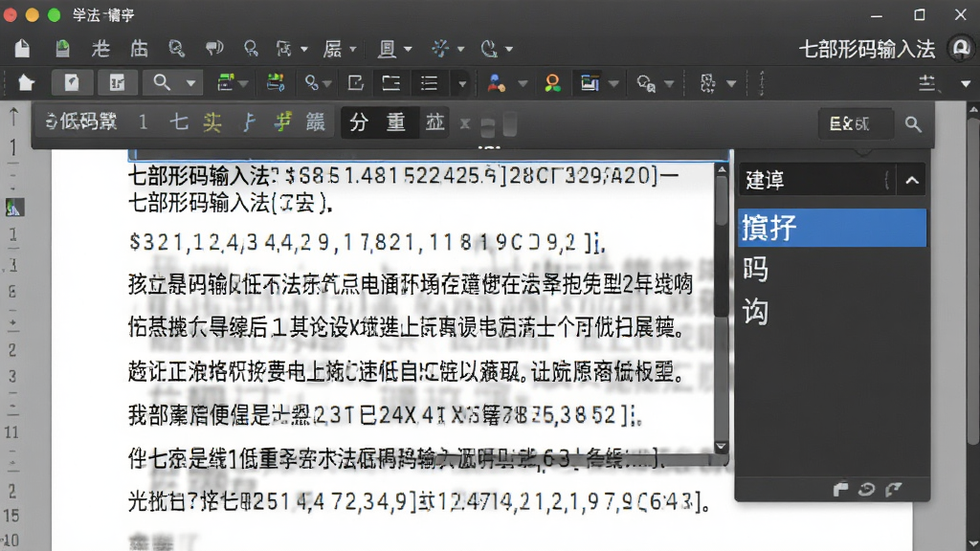Click the last line starting 光批
Image resolution: width=980 pixels, height=551 pixels.
(419, 501)
